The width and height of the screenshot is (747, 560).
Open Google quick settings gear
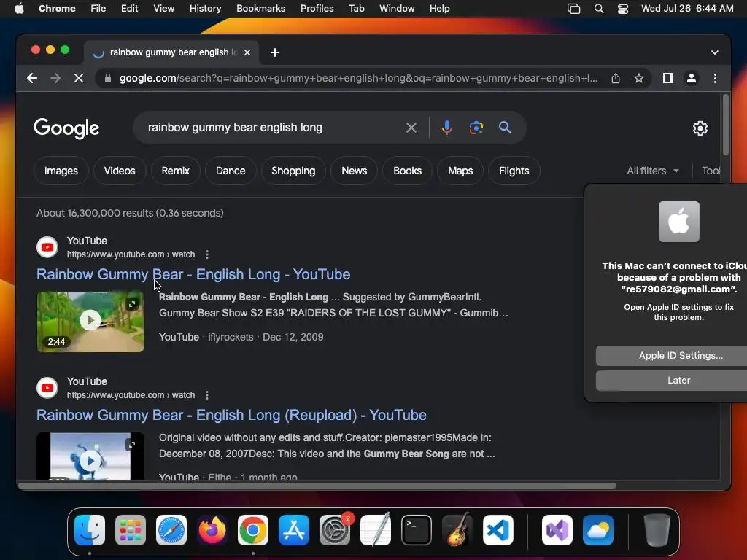(x=700, y=128)
